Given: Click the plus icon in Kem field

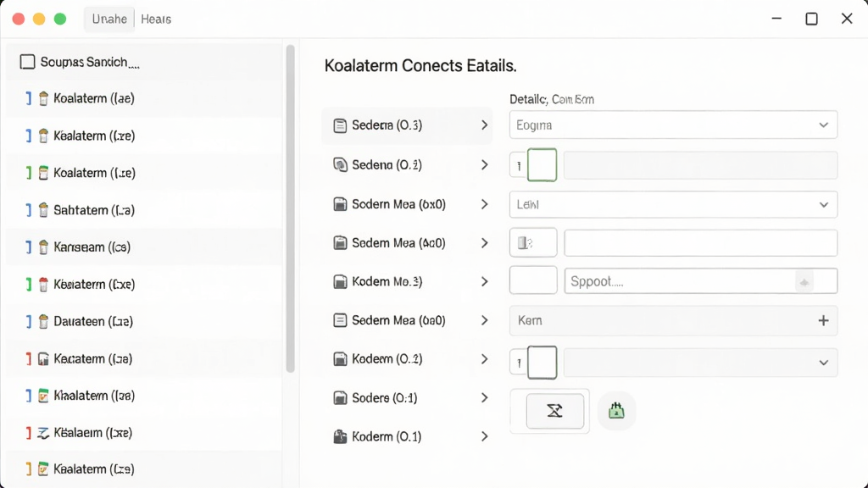Looking at the screenshot, I should click(823, 320).
